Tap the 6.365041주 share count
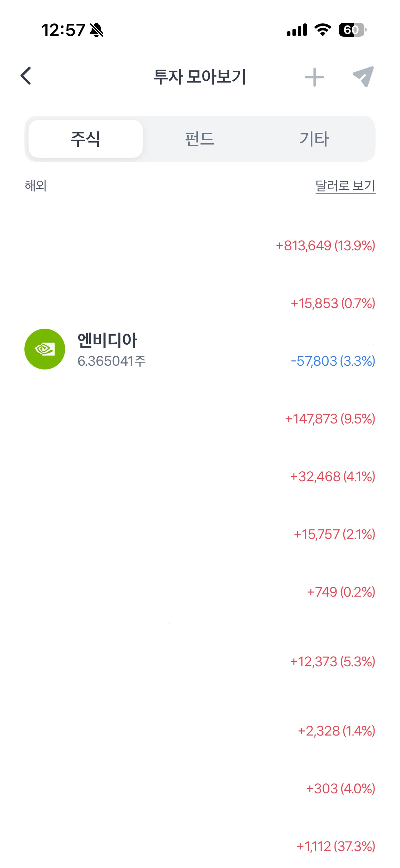The image size is (400, 868). coord(112,361)
